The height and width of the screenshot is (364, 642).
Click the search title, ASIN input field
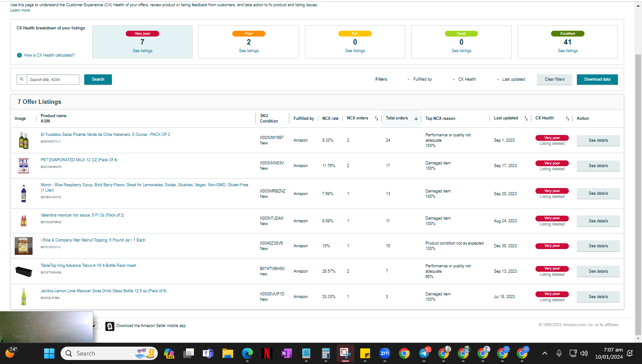click(x=53, y=79)
